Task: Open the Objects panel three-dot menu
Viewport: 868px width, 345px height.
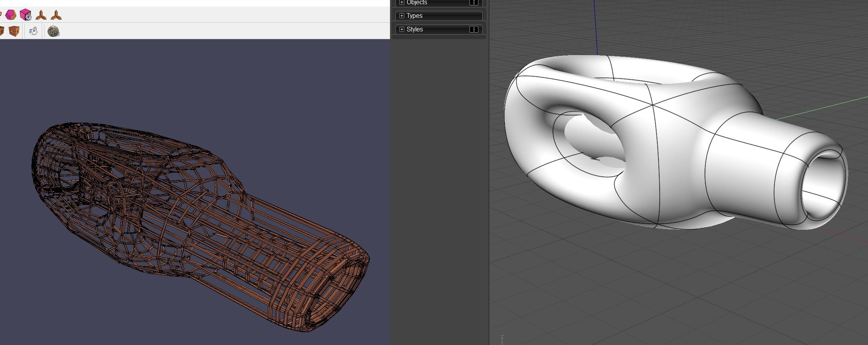Action: [x=474, y=2]
